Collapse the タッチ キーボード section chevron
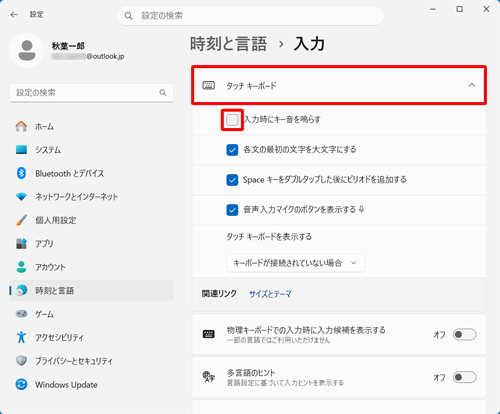The image size is (500, 414). 472,85
